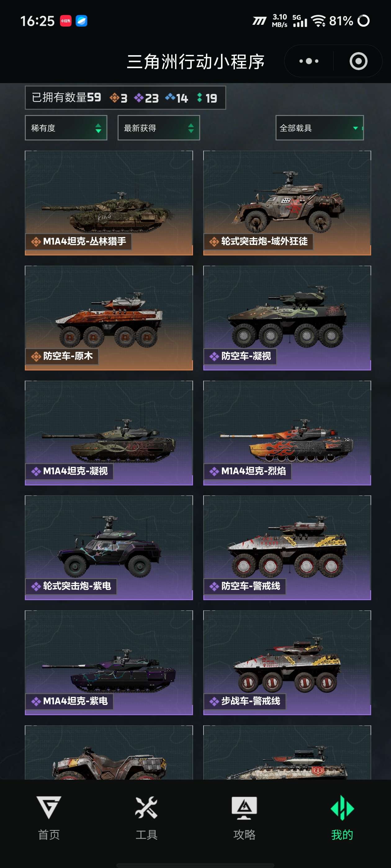Viewport: 391px width, 868px height.
Task: Tap the 已拥有数量59 owned count label
Action: [x=66, y=97]
